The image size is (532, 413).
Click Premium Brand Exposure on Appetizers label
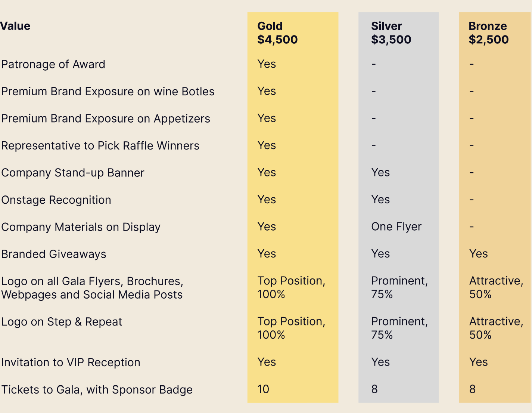pyautogui.click(x=106, y=118)
